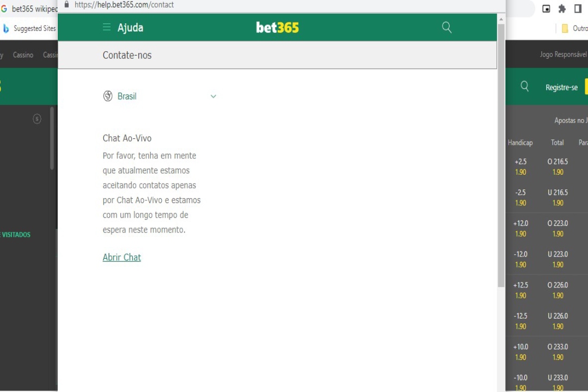Viewport: 588px width, 392px height.
Task: Click the Abrir Chat link
Action: (x=121, y=257)
